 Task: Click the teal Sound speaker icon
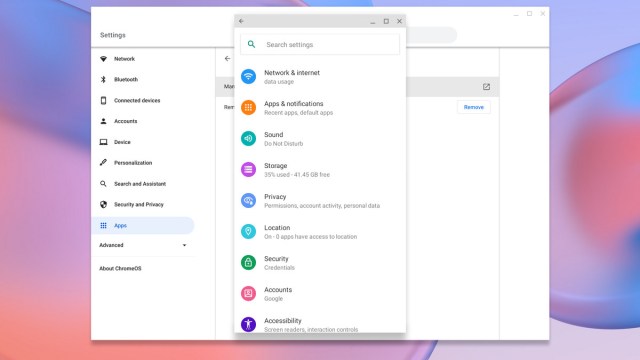[x=248, y=138]
